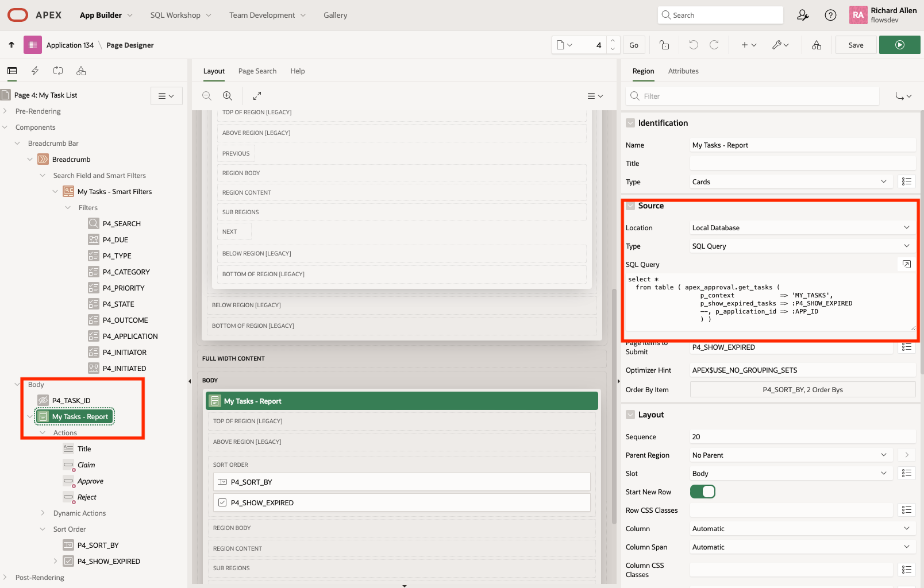Image resolution: width=924 pixels, height=588 pixels.
Task: Expand the layout pane to full view
Action: 257,96
